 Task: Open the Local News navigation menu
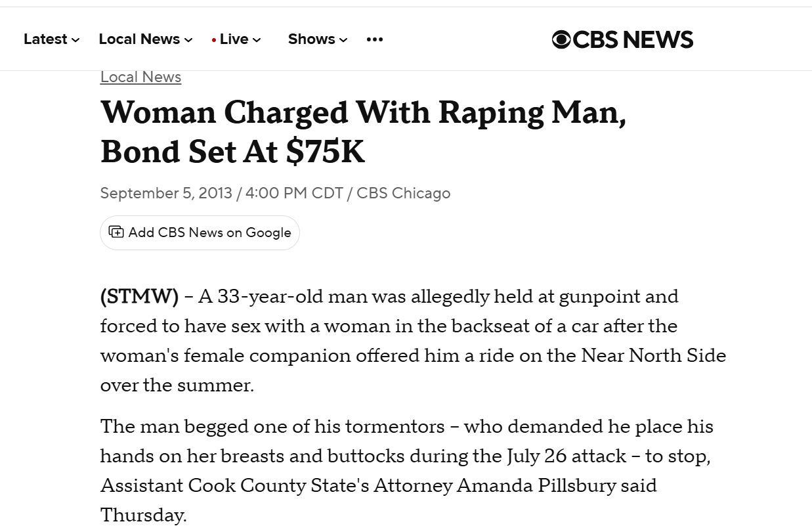pos(139,39)
